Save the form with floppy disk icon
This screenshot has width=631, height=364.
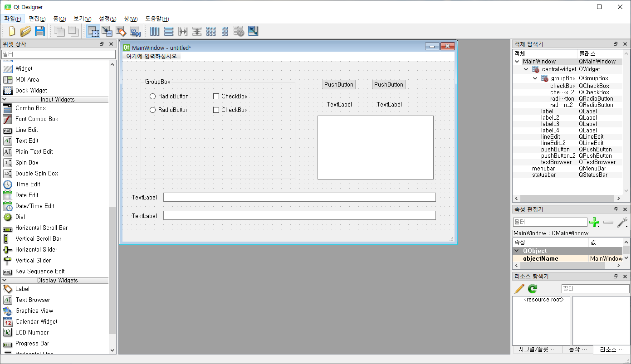tap(39, 31)
